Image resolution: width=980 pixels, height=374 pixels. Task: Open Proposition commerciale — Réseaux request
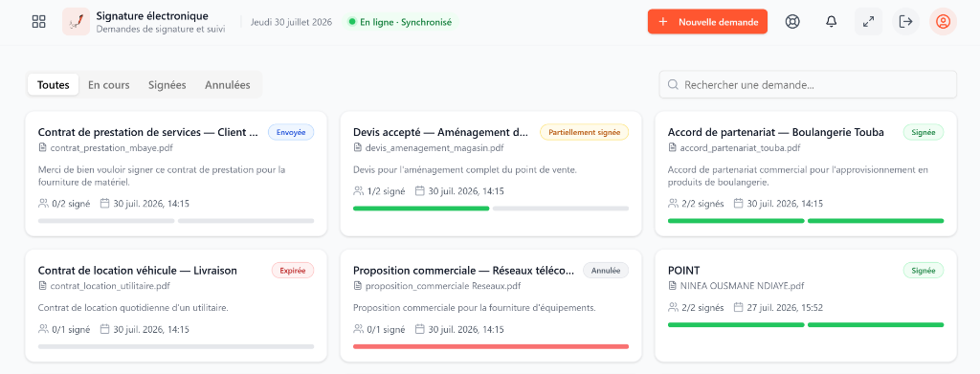coord(464,271)
